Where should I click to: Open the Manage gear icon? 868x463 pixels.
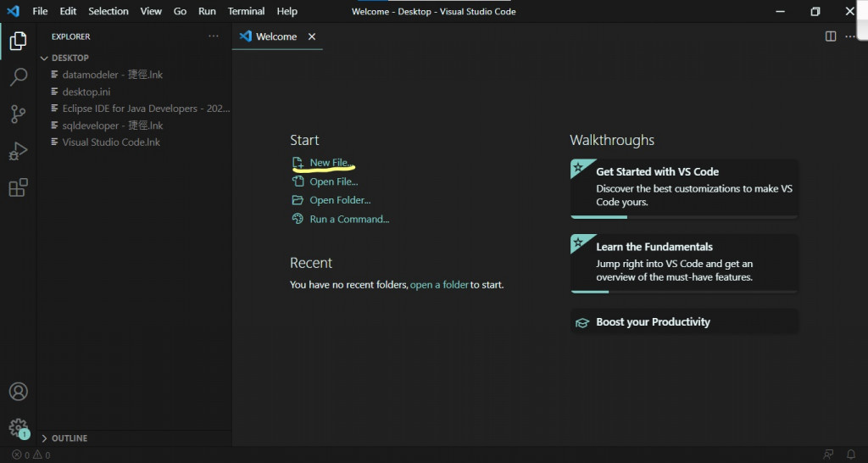click(x=19, y=427)
